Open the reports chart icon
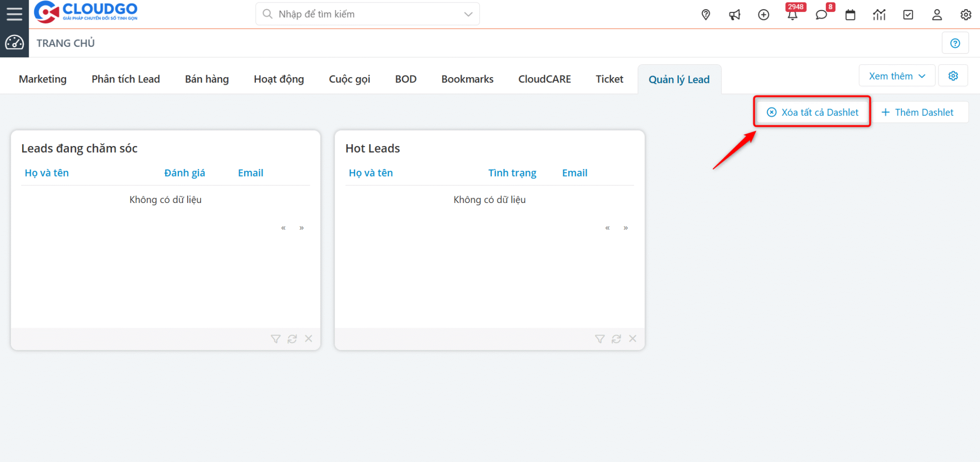Image resolution: width=980 pixels, height=462 pixels. coord(879,15)
